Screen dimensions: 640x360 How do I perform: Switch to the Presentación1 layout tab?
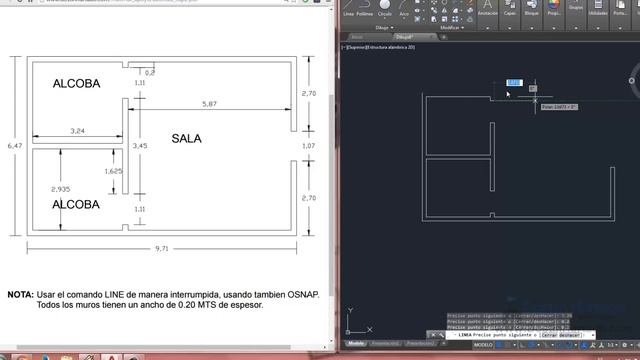(385, 344)
